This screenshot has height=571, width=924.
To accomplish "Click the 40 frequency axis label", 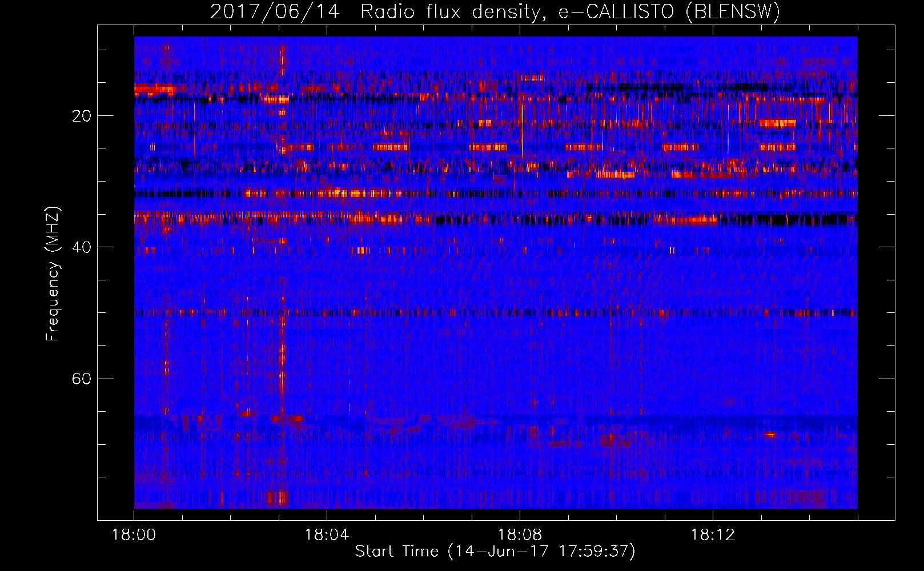I will pyautogui.click(x=81, y=247).
